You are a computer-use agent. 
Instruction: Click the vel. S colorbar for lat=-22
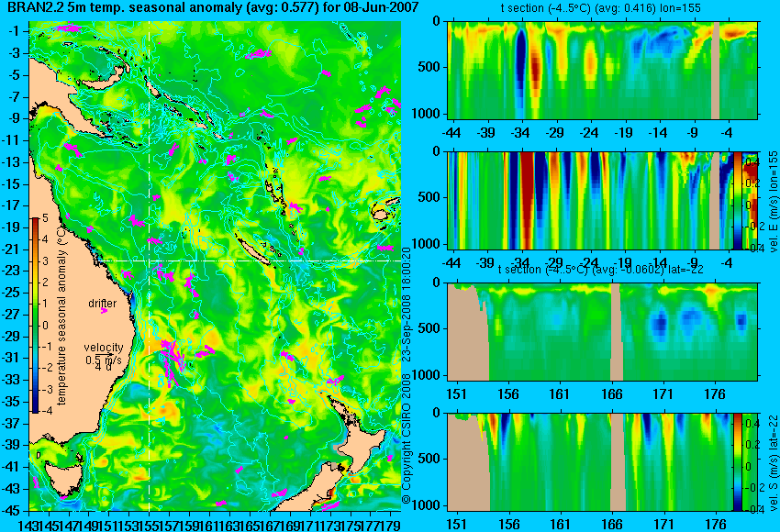738,462
